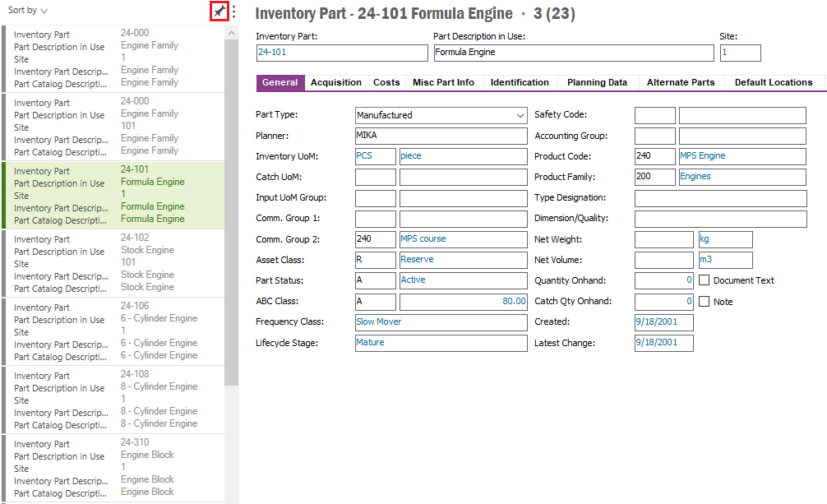This screenshot has width=827, height=504.
Task: Go to the Planning Data tab
Action: click(x=597, y=82)
